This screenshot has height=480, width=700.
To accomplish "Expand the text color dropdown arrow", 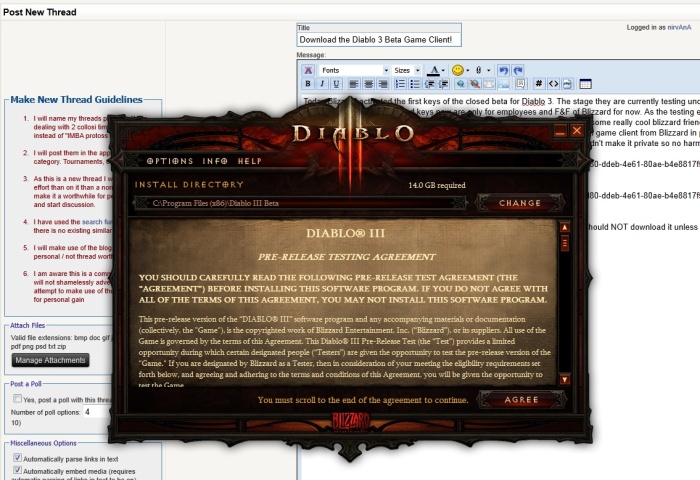I will (443, 70).
